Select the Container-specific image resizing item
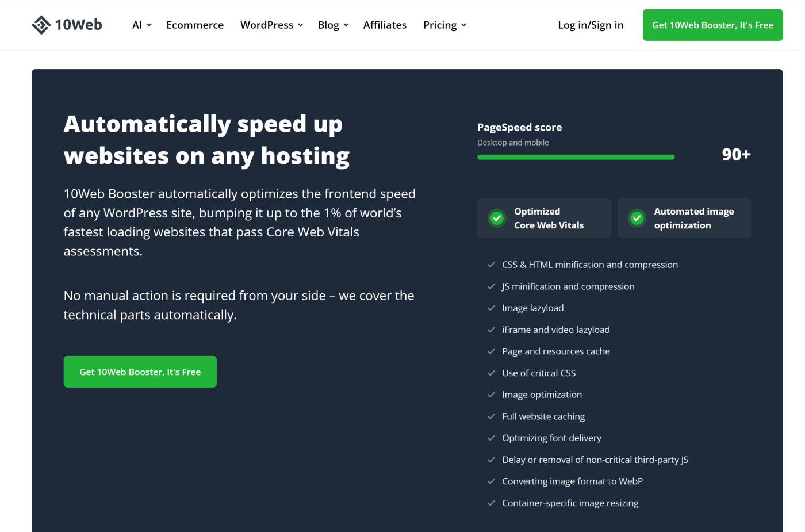 click(x=570, y=503)
